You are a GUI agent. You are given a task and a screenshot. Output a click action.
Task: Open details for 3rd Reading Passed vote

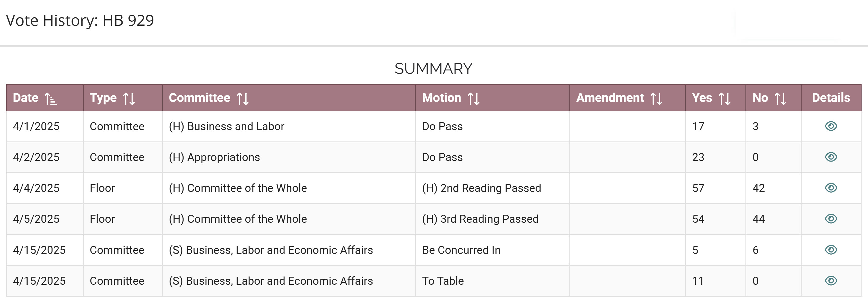[x=831, y=219]
